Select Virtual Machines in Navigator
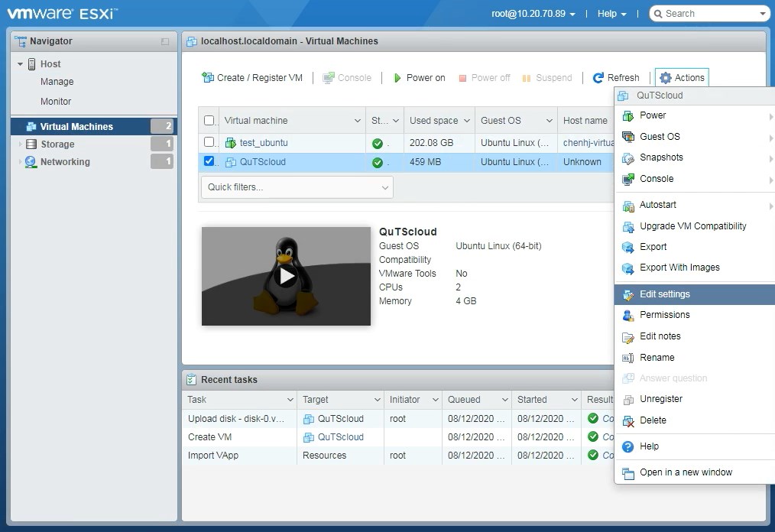 pyautogui.click(x=93, y=127)
